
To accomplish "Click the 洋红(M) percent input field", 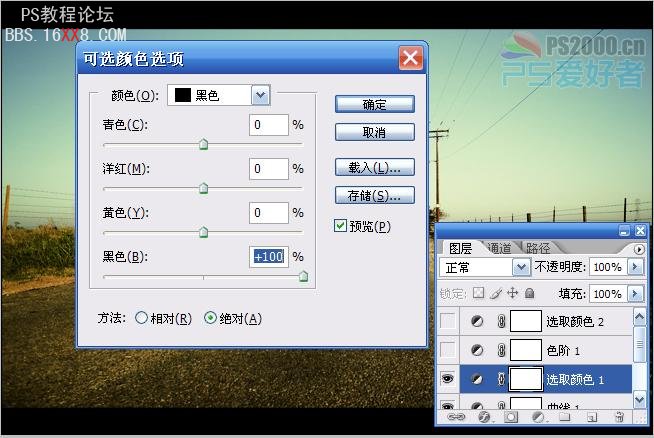I will pos(269,169).
